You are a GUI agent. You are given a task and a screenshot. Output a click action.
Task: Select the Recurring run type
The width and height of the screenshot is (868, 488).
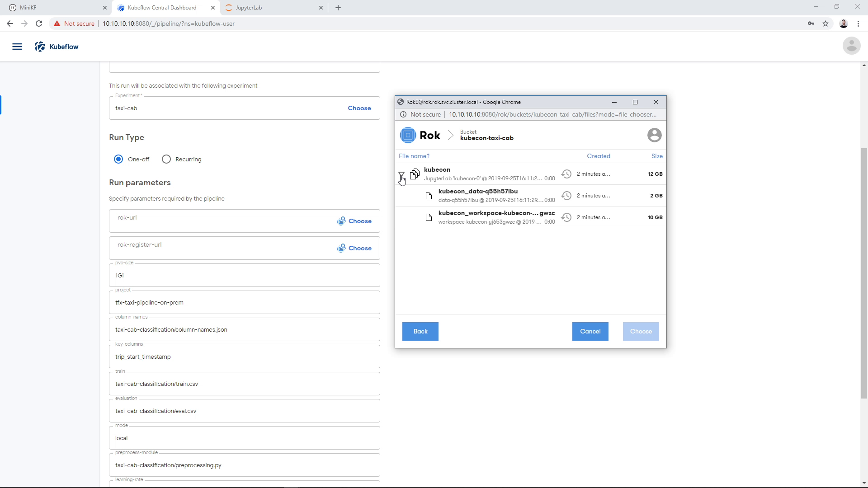point(166,159)
